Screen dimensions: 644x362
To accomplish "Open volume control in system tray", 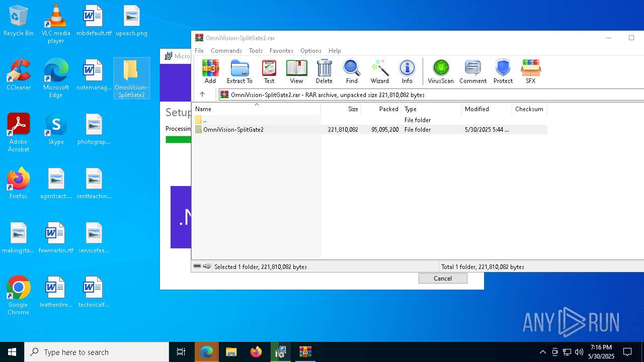I will coord(579,352).
